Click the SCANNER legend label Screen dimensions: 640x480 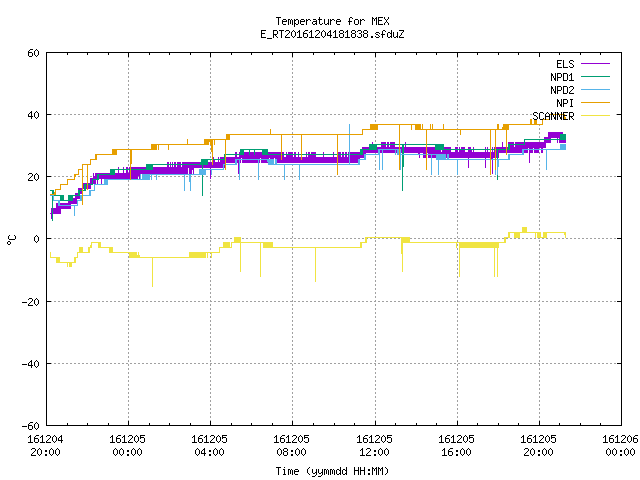click(553, 116)
